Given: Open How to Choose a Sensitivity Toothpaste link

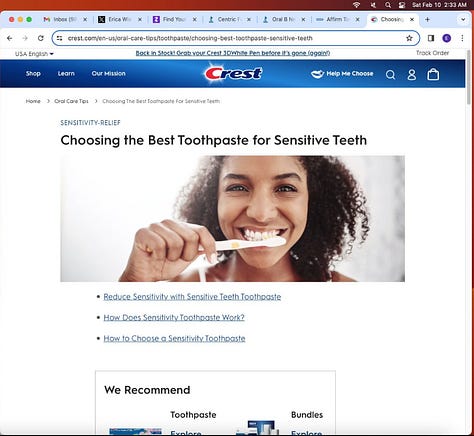Looking at the screenshot, I should 174,338.
